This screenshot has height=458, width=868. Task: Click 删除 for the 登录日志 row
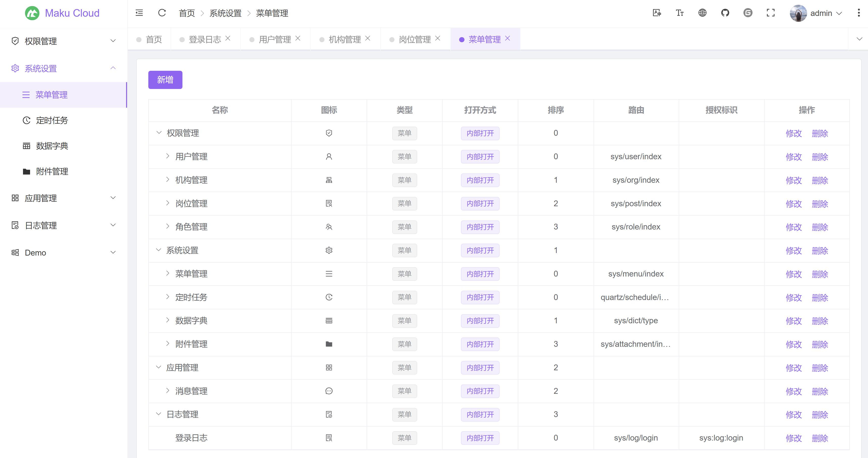point(819,438)
